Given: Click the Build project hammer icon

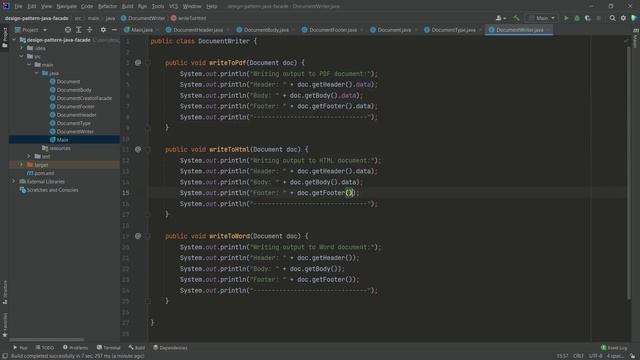Looking at the screenshot, I should click(516, 18).
